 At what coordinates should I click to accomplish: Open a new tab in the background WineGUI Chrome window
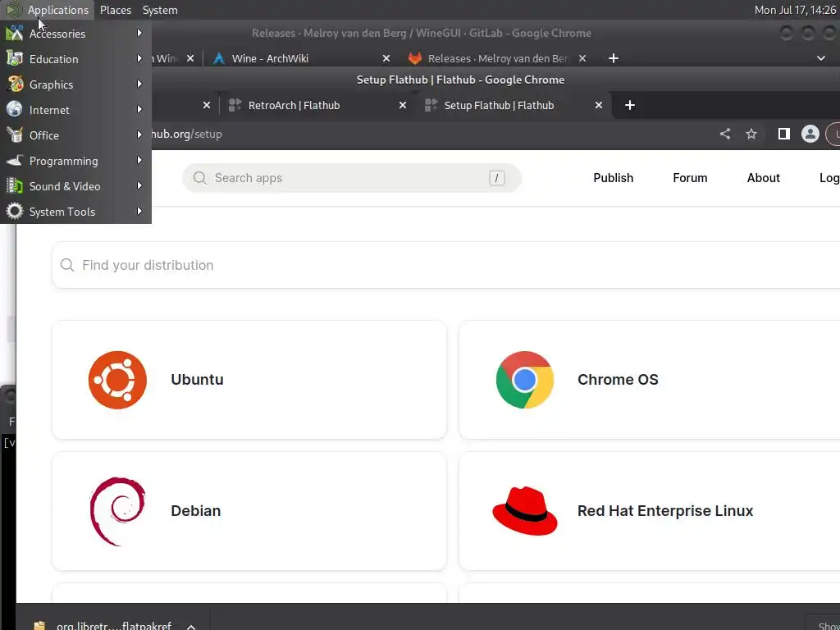tap(614, 58)
